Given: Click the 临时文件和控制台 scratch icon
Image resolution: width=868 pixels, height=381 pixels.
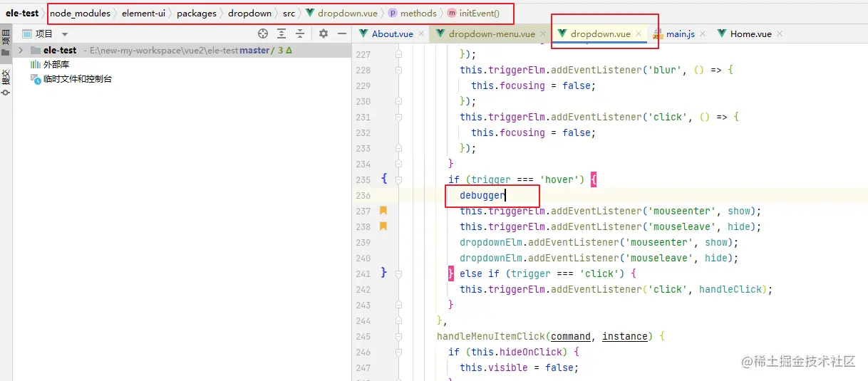Looking at the screenshot, I should point(36,79).
